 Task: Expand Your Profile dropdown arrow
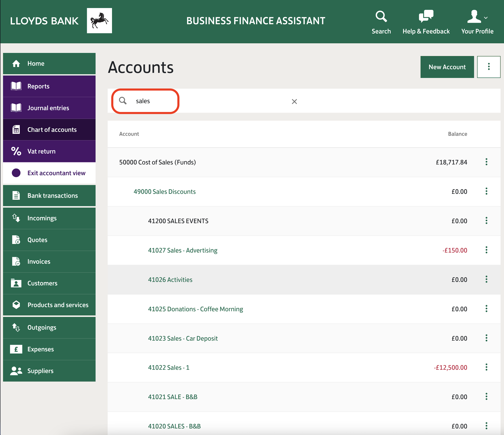pyautogui.click(x=486, y=18)
